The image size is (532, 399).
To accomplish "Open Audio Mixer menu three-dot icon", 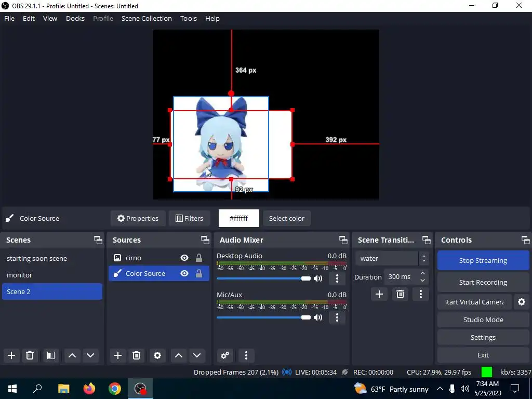I will (246, 355).
